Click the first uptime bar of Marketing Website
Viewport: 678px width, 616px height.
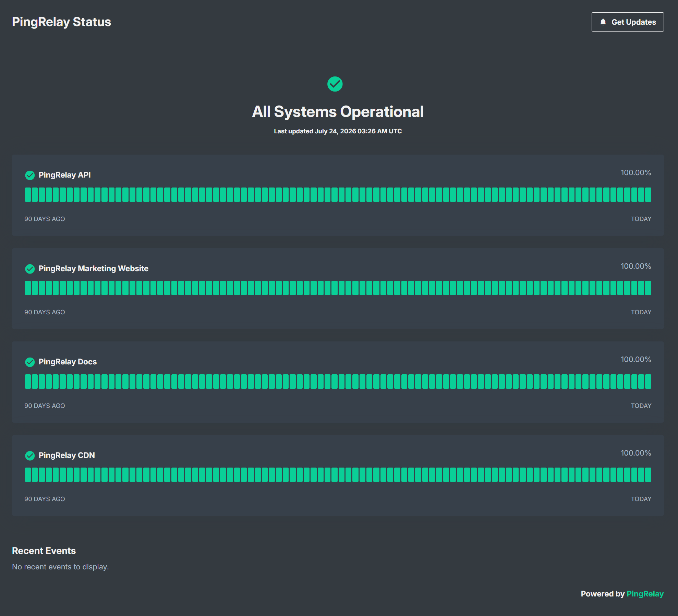coord(28,288)
